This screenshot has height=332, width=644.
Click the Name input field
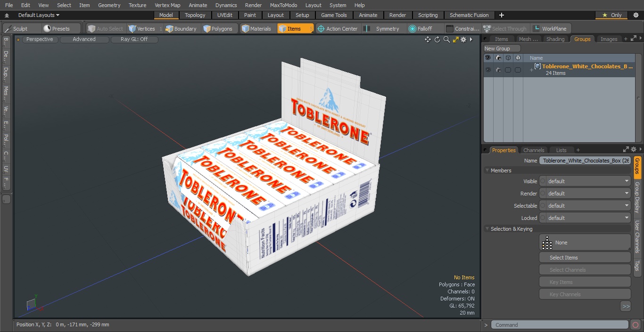point(585,161)
